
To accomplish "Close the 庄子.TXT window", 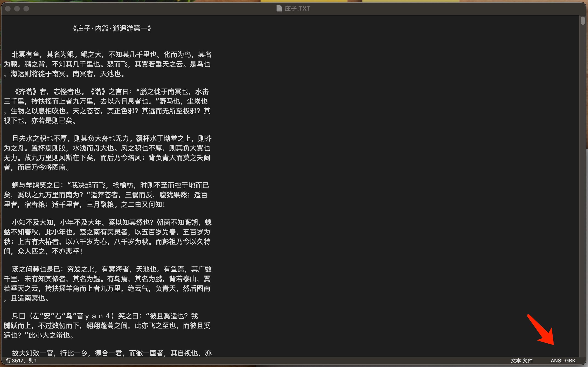I will pyautogui.click(x=8, y=9).
